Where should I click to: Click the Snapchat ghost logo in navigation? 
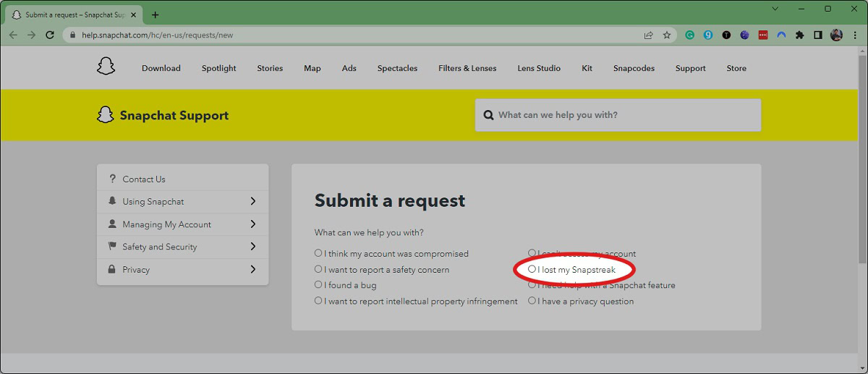click(x=106, y=67)
